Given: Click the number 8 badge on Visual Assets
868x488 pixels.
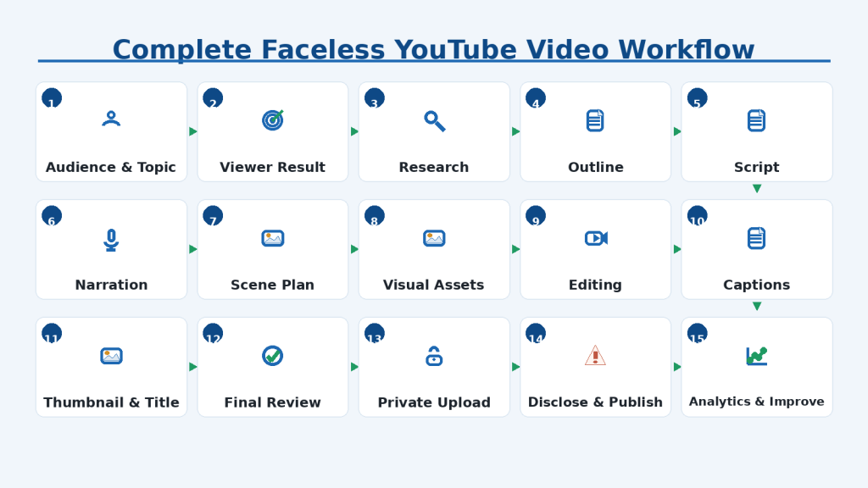Looking at the screenshot, I should [x=374, y=216].
